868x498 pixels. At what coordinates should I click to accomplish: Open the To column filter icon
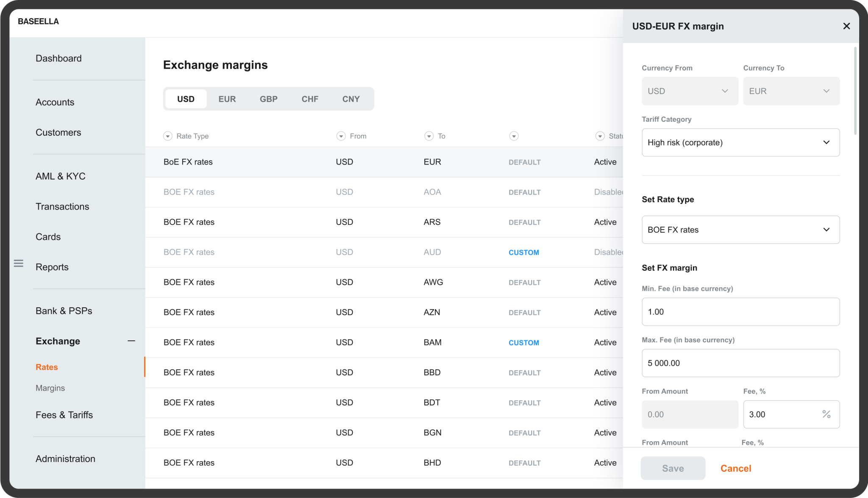tap(428, 136)
